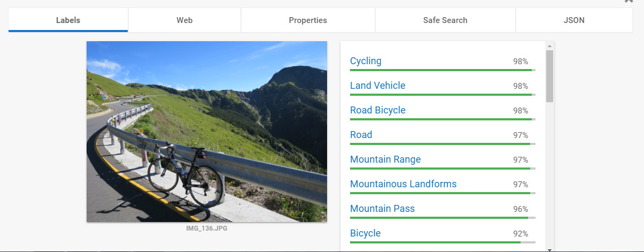Click the uploaded bicycle mountain photo
Viewport: 644px width, 252px height.
(x=206, y=132)
